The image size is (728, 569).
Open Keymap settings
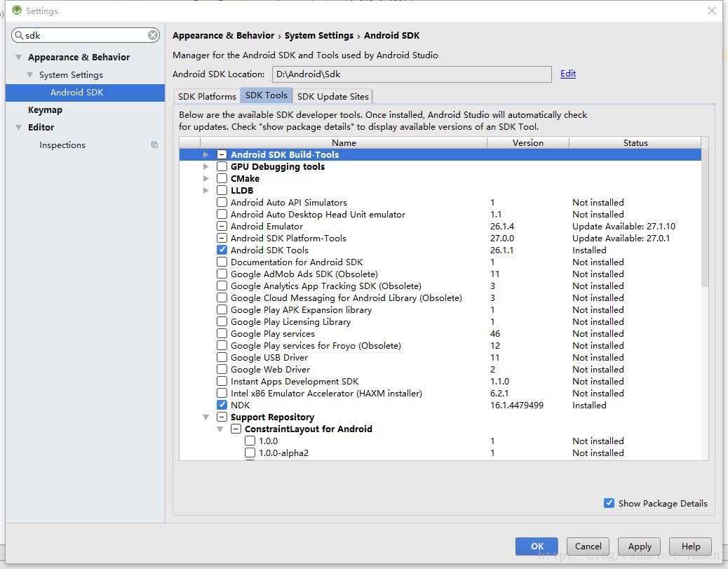[x=45, y=109]
